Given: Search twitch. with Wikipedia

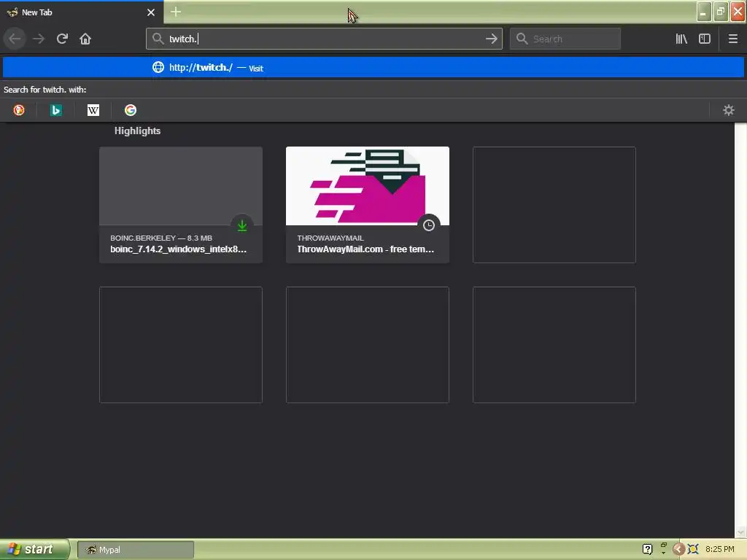Looking at the screenshot, I should pyautogui.click(x=93, y=110).
